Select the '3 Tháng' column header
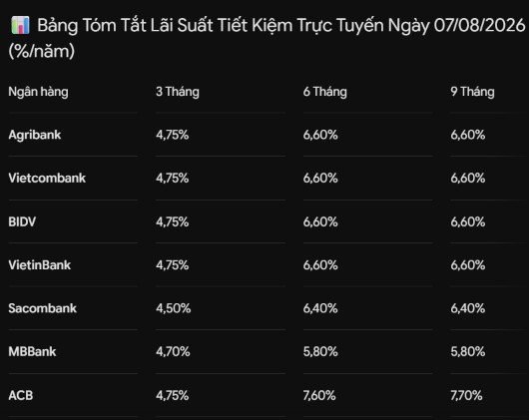This screenshot has width=529, height=420. click(178, 92)
